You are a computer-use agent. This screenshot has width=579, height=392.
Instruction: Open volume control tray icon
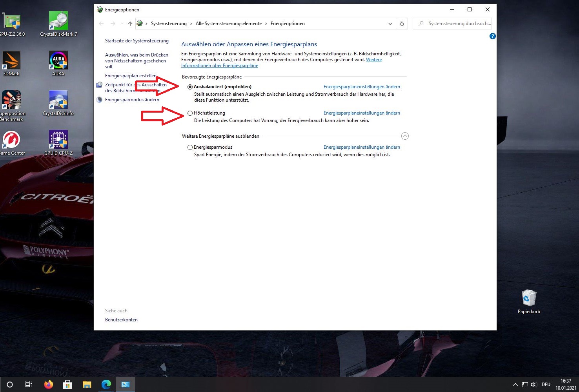(534, 385)
